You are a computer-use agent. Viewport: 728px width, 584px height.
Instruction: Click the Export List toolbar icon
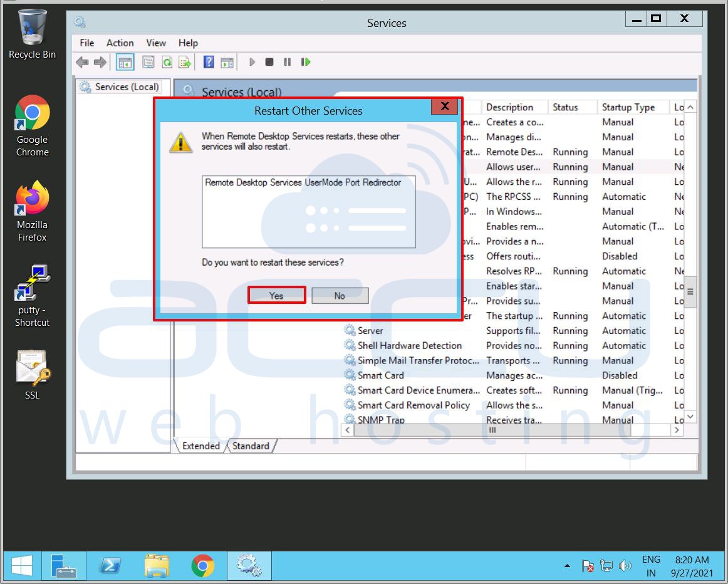pyautogui.click(x=185, y=62)
